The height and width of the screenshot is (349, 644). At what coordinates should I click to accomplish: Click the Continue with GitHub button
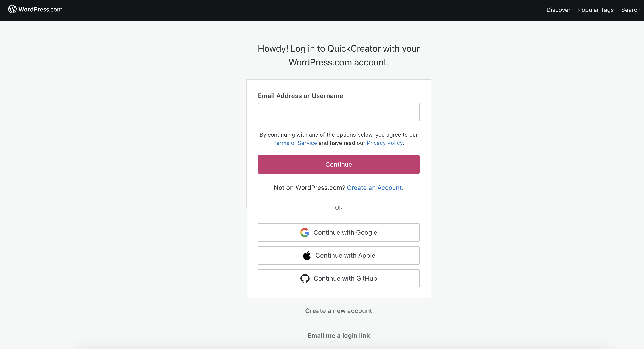click(x=338, y=278)
